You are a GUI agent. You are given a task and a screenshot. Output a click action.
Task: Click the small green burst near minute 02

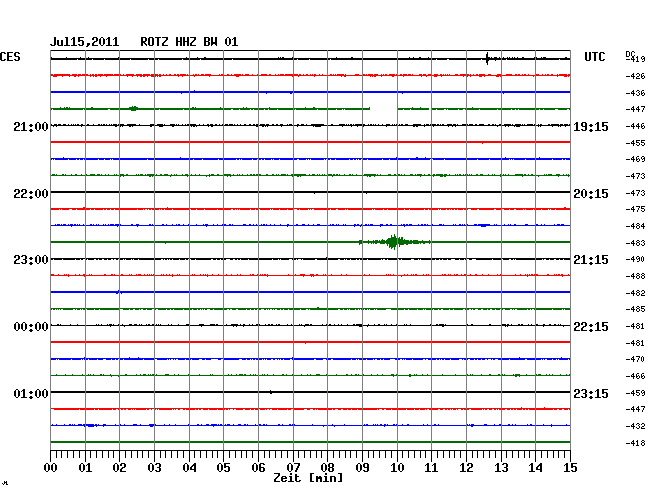(x=133, y=109)
